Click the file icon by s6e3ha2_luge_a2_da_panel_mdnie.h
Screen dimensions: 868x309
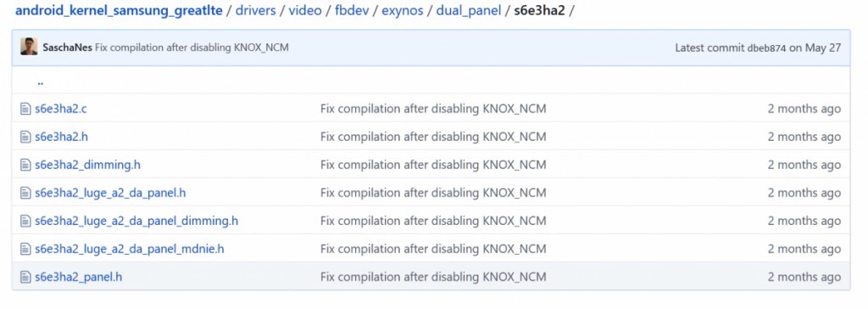[25, 249]
